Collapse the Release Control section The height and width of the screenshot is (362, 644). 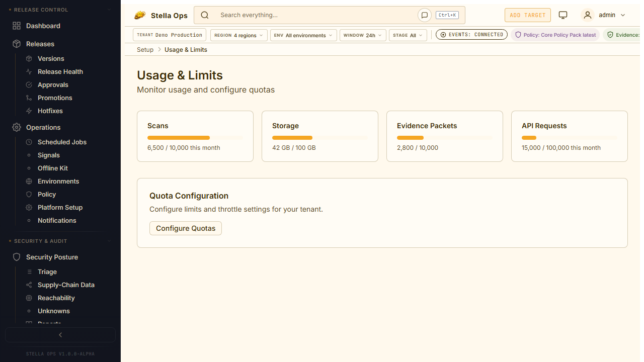tap(110, 10)
